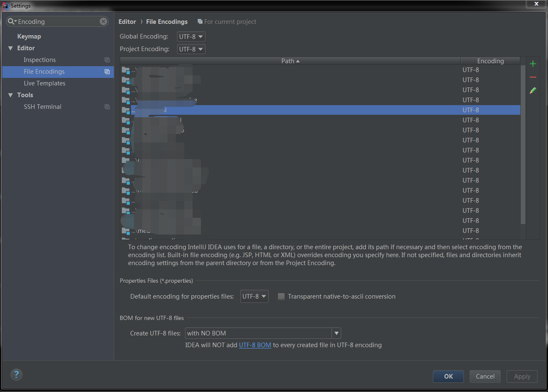Open help with the question mark button
The image size is (548, 392).
[16, 374]
